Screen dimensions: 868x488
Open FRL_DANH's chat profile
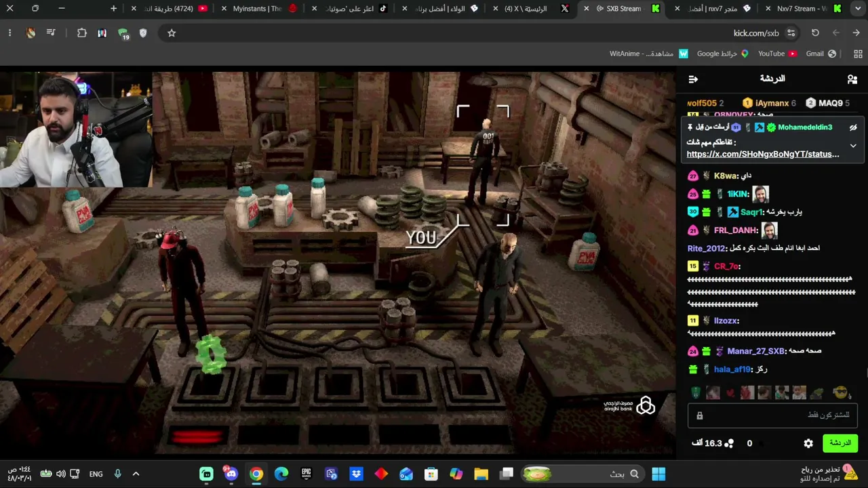point(735,230)
